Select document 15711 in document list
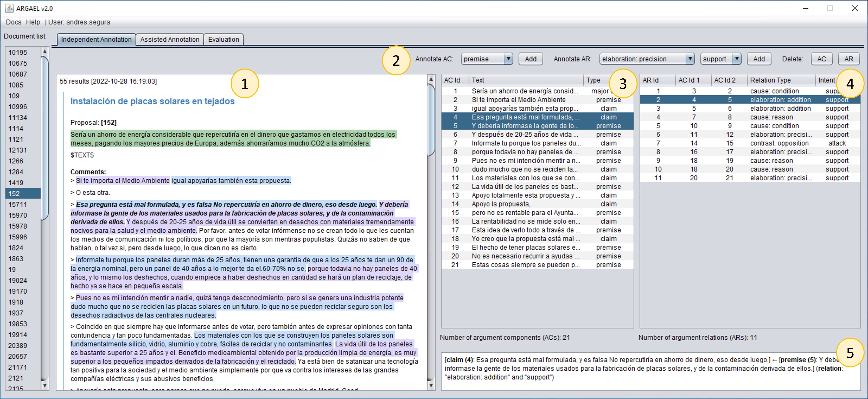Screen dimensions: 868x399 pos(18,204)
